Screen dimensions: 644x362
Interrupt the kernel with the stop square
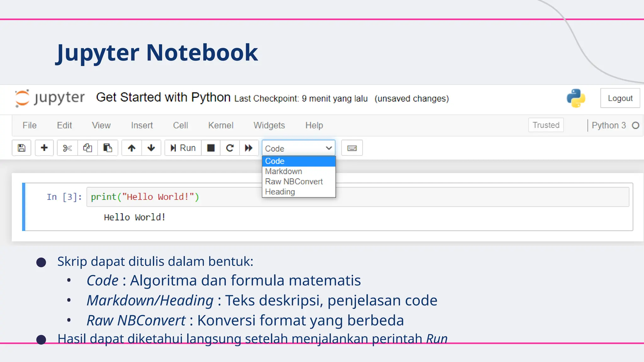[x=211, y=148]
